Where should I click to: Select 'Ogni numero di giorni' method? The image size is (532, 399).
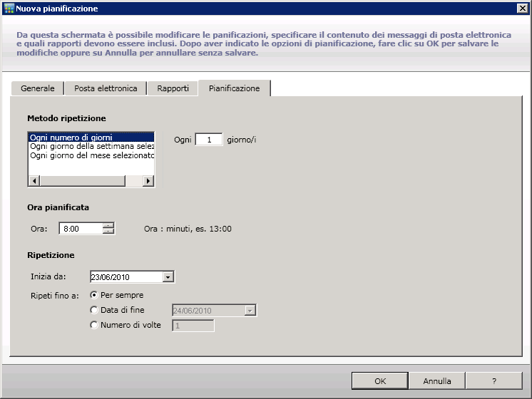91,138
